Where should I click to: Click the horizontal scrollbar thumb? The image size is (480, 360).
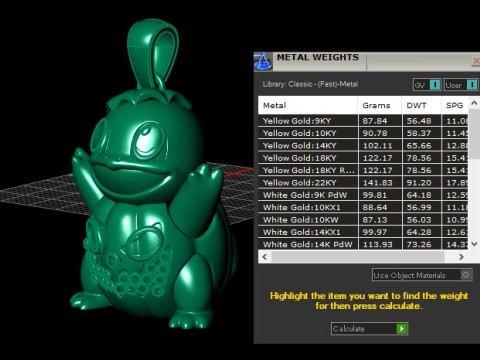(x=358, y=257)
